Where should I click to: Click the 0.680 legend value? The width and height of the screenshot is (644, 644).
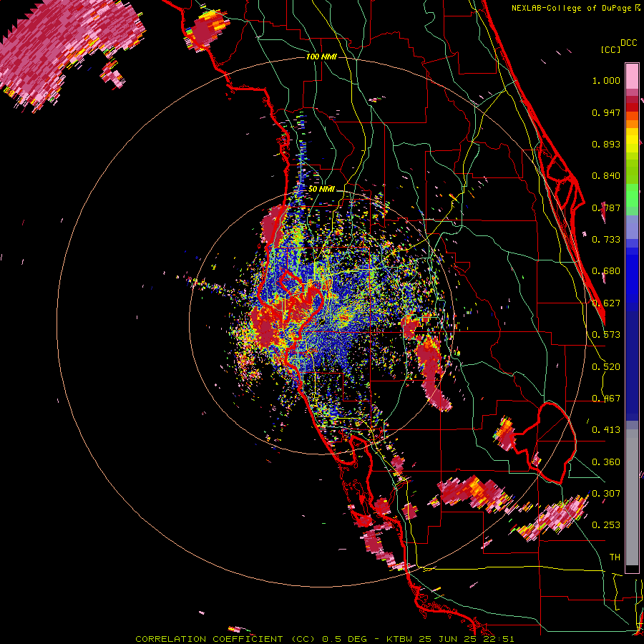606,271
